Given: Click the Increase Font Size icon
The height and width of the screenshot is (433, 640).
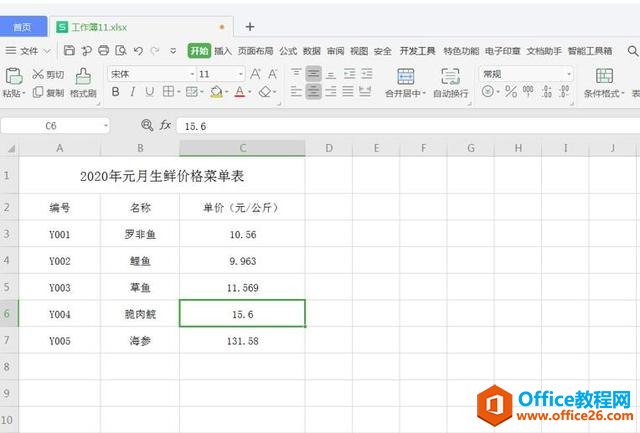Looking at the screenshot, I should 256,74.
